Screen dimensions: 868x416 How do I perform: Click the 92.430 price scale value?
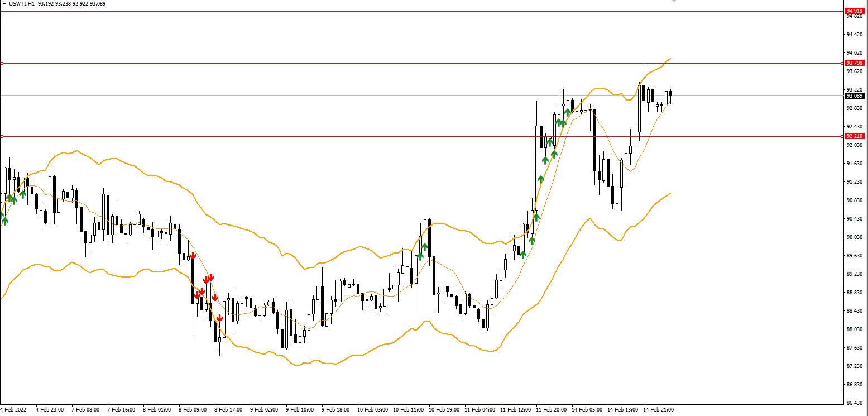point(856,127)
